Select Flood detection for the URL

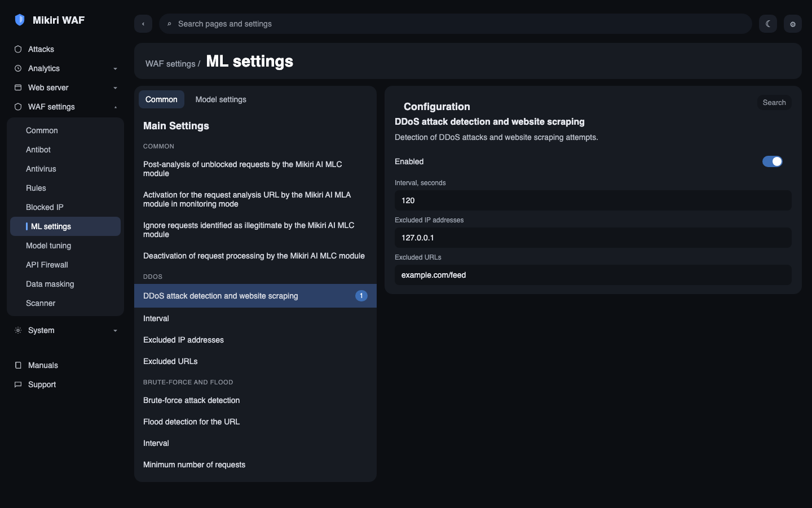[x=255, y=422]
